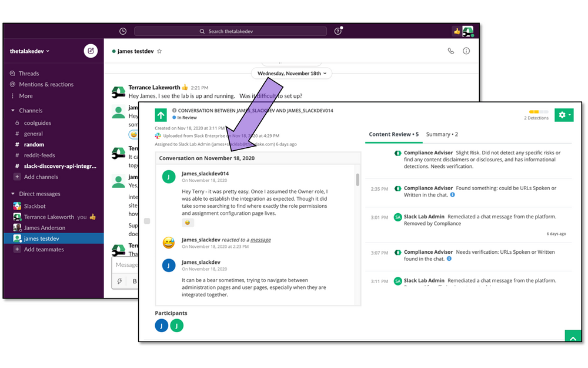The width and height of the screenshot is (588, 368).
Task: Click first Compliance Advisor shield icon
Action: coord(398,153)
